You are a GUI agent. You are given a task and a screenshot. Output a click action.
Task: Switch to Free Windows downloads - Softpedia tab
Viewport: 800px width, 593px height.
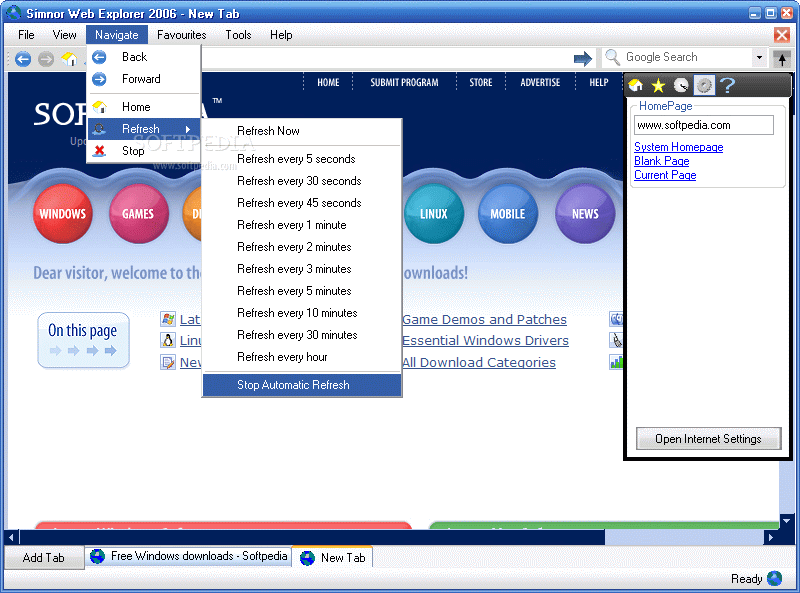(x=189, y=556)
